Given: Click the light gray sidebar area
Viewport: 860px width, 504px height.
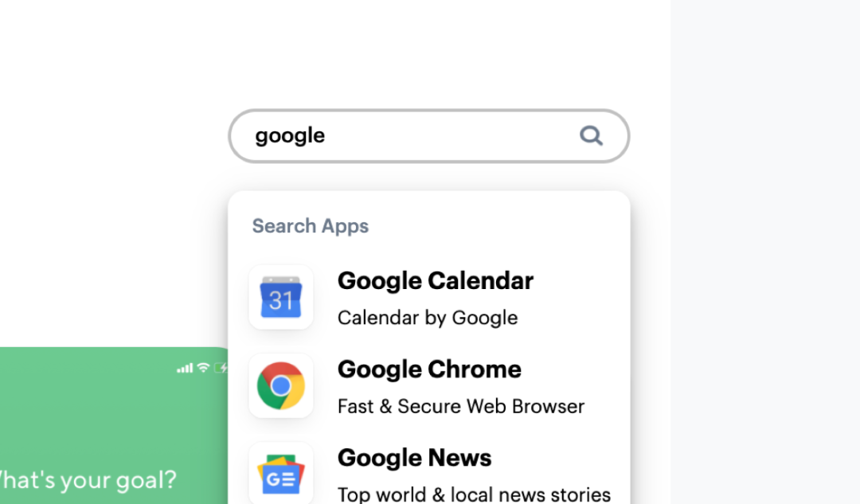Looking at the screenshot, I should [765, 252].
